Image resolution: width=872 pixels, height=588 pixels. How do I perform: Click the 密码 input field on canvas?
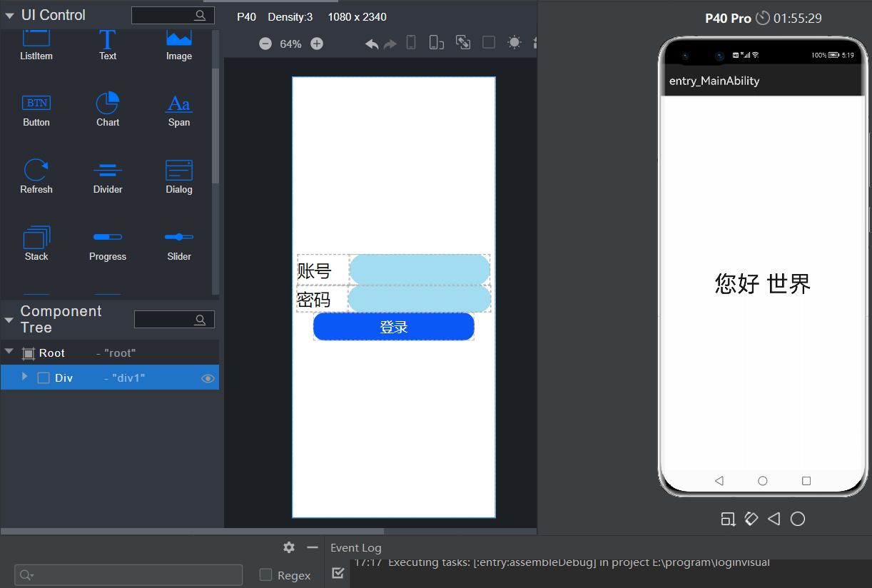pos(420,299)
